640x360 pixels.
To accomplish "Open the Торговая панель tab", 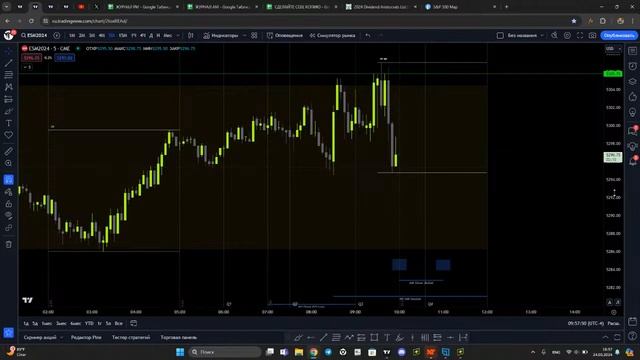I will point(179,338).
